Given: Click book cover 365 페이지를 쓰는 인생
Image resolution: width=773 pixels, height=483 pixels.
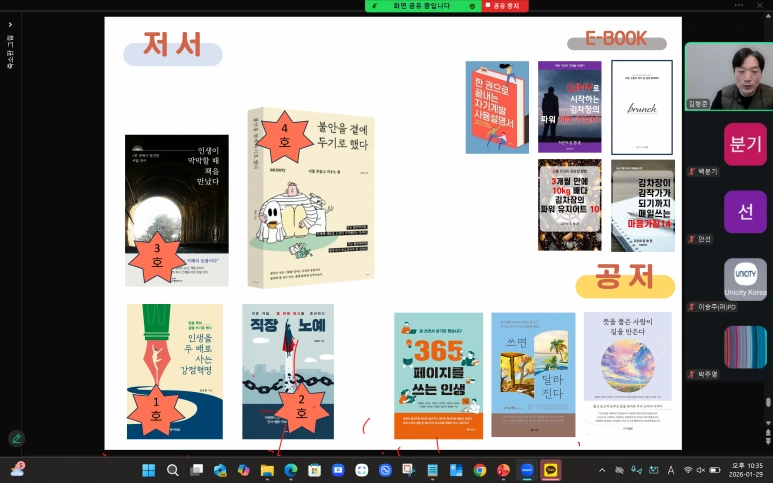Looking at the screenshot, I should pos(438,376).
